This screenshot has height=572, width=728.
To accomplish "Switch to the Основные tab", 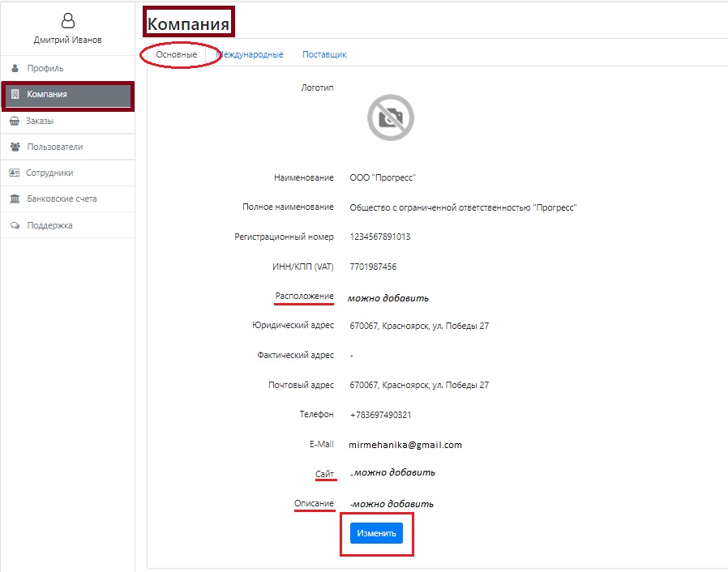I will 177,55.
